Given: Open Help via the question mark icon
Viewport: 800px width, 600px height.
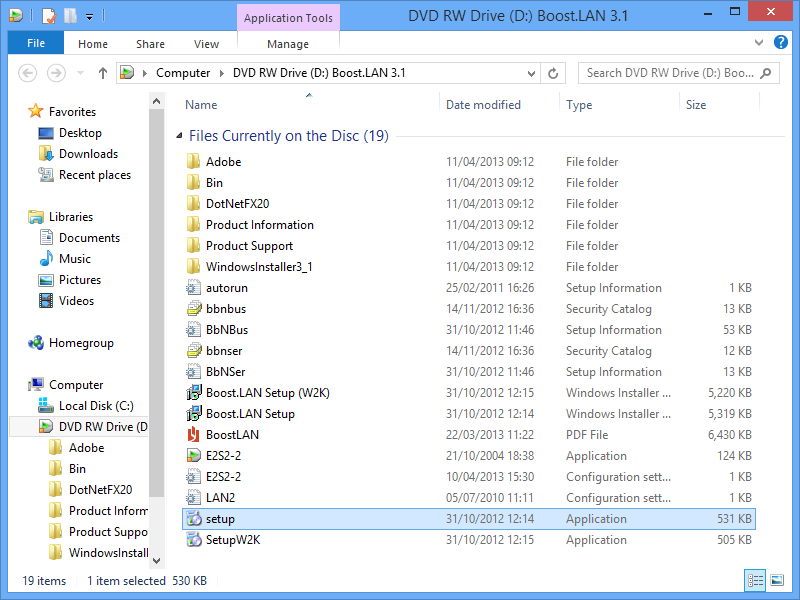Looking at the screenshot, I should 782,43.
